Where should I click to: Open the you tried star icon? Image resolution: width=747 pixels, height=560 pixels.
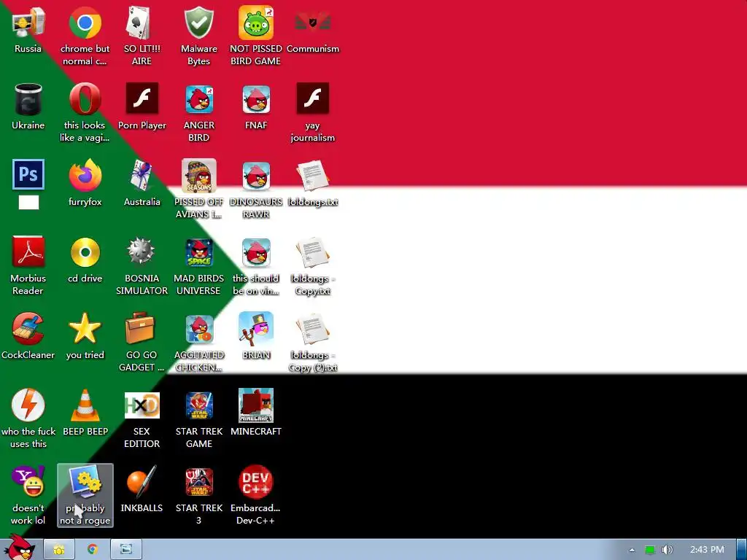[85, 329]
